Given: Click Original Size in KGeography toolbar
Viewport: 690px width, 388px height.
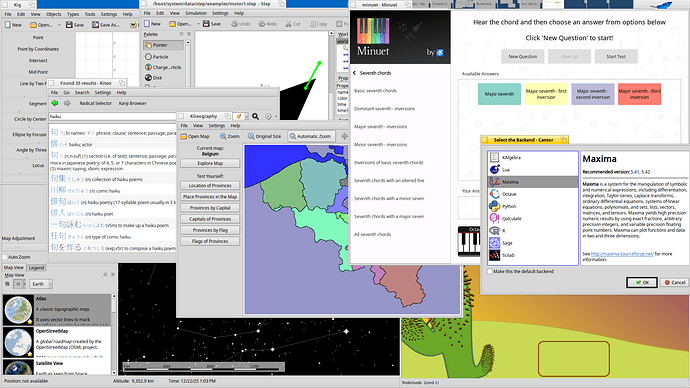Looking at the screenshot, I should click(264, 136).
